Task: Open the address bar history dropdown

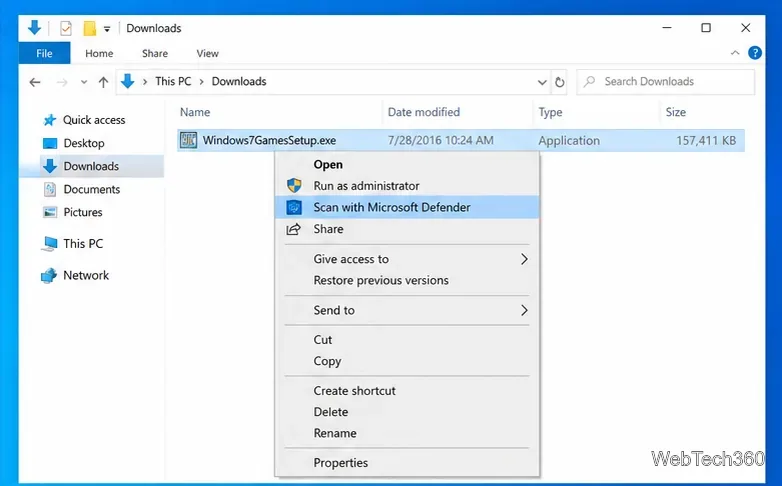Action: (x=542, y=82)
